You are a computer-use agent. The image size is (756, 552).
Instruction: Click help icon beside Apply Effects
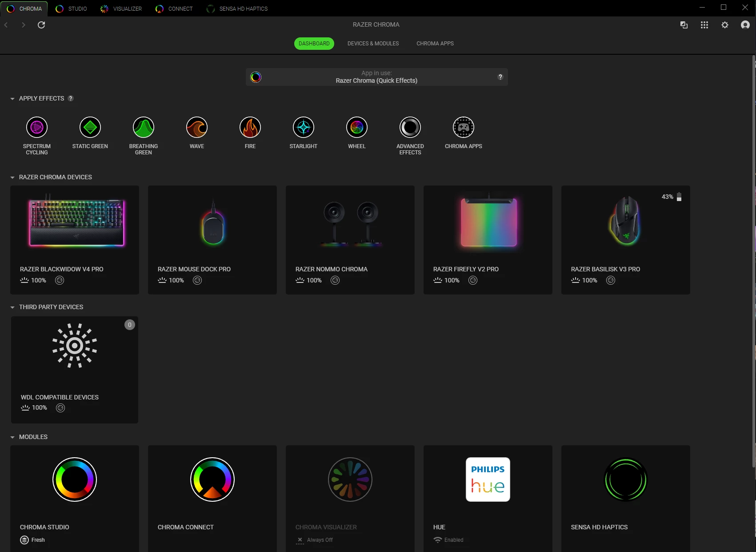(x=71, y=98)
